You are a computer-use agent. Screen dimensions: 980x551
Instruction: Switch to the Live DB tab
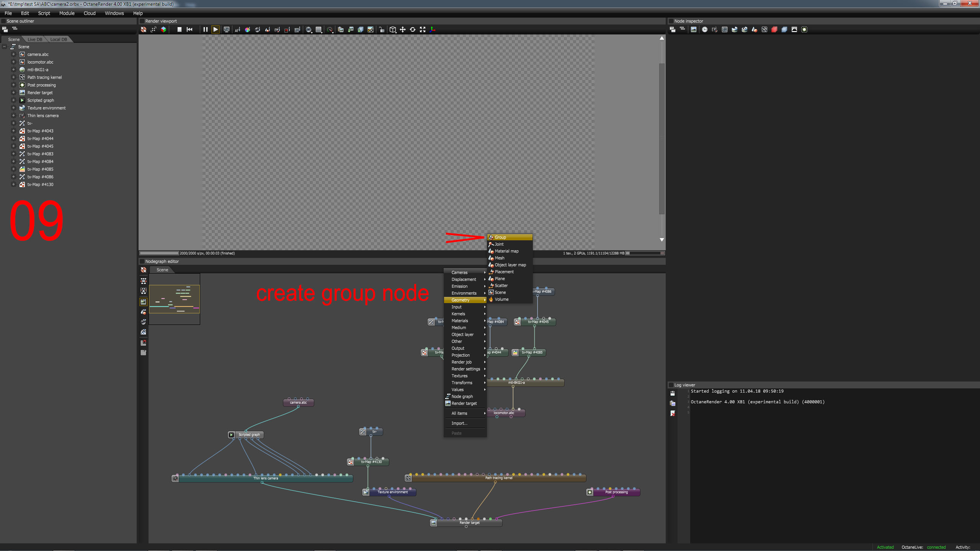tap(35, 39)
